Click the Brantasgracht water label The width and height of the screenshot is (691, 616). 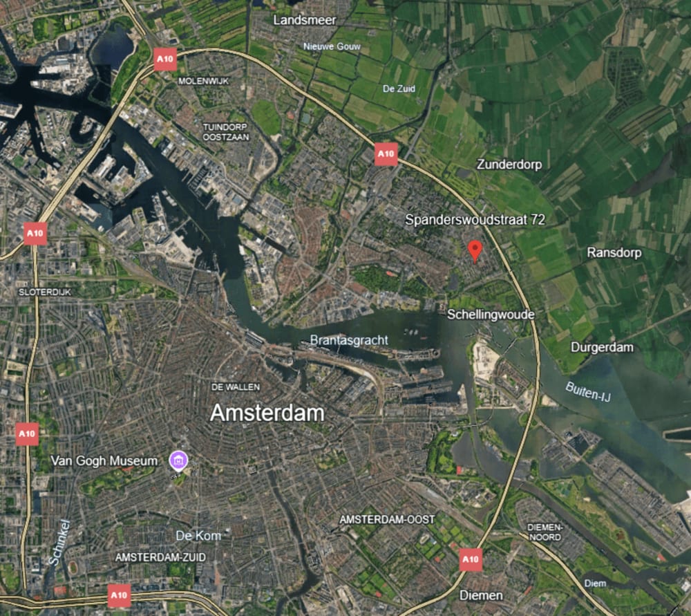point(349,340)
